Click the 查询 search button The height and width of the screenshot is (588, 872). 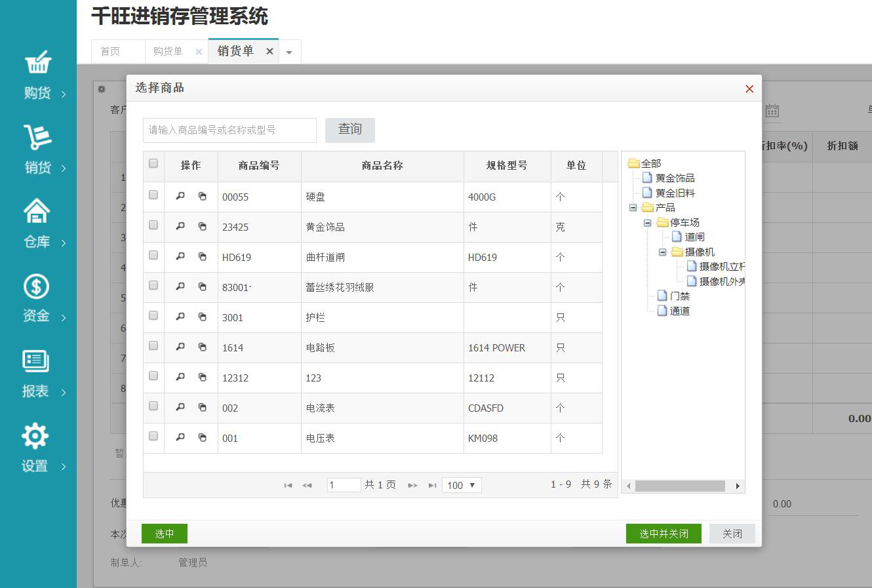tap(349, 130)
